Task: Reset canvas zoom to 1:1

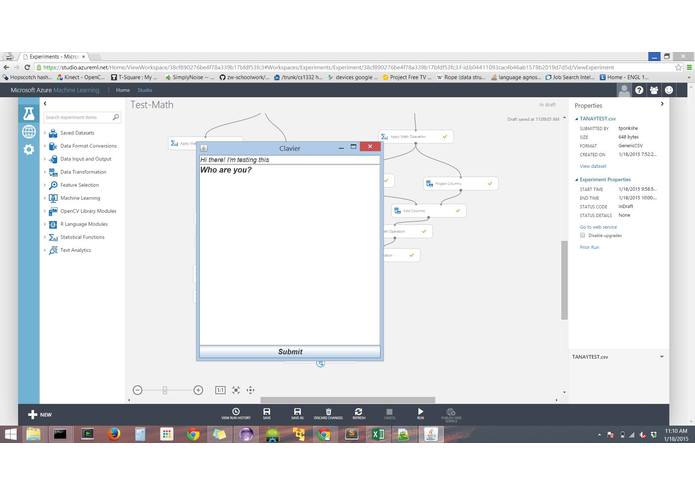Action: (220, 390)
